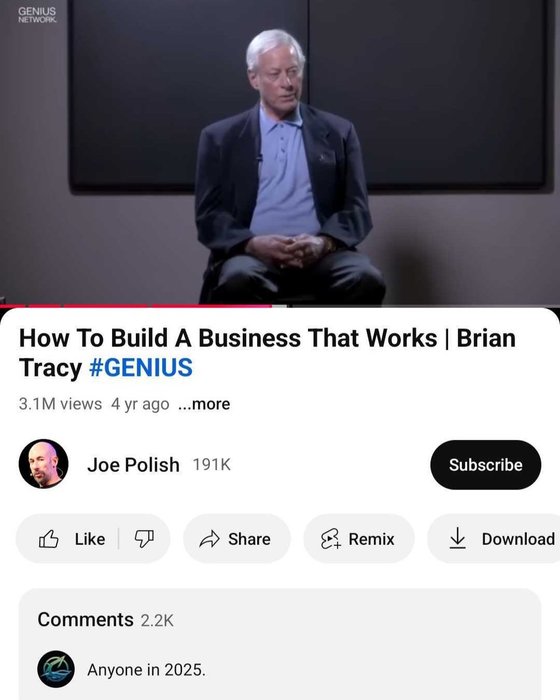This screenshot has width=560, height=700.
Task: Open the Joe Polish channel name
Action: tap(133, 465)
